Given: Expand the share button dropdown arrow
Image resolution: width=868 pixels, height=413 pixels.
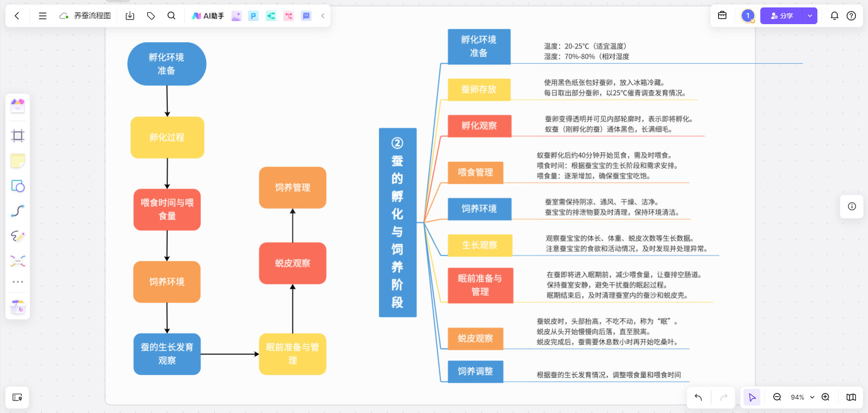Looking at the screenshot, I should tap(810, 16).
